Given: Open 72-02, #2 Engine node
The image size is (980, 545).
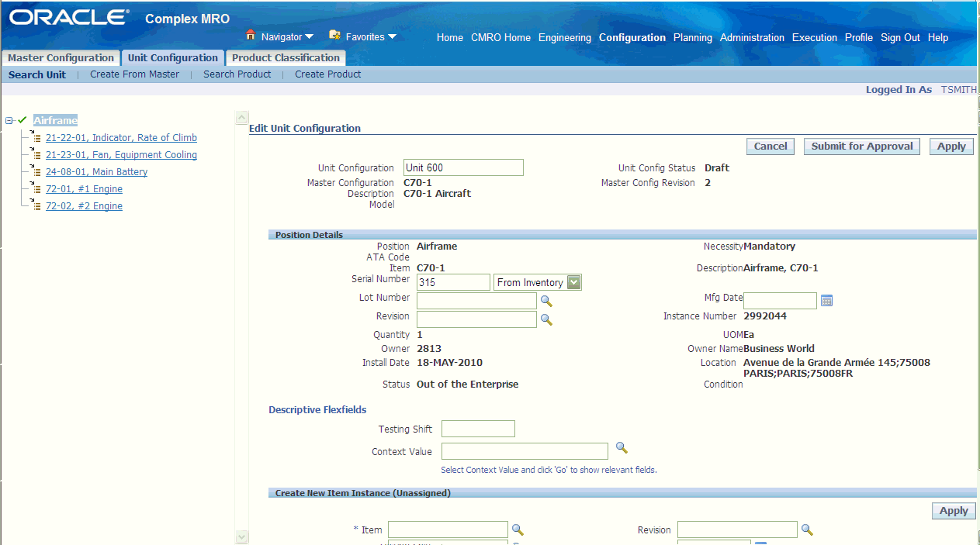Looking at the screenshot, I should [84, 206].
